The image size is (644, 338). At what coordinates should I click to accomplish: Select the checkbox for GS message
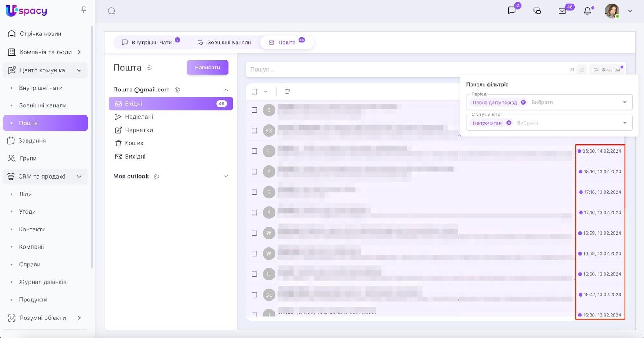pos(254,295)
